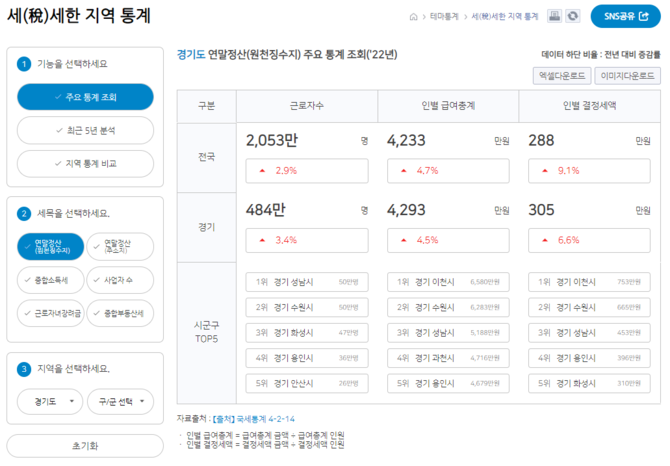Reset selections with the 초기화 button
The width and height of the screenshot is (670, 466).
pyautogui.click(x=85, y=445)
